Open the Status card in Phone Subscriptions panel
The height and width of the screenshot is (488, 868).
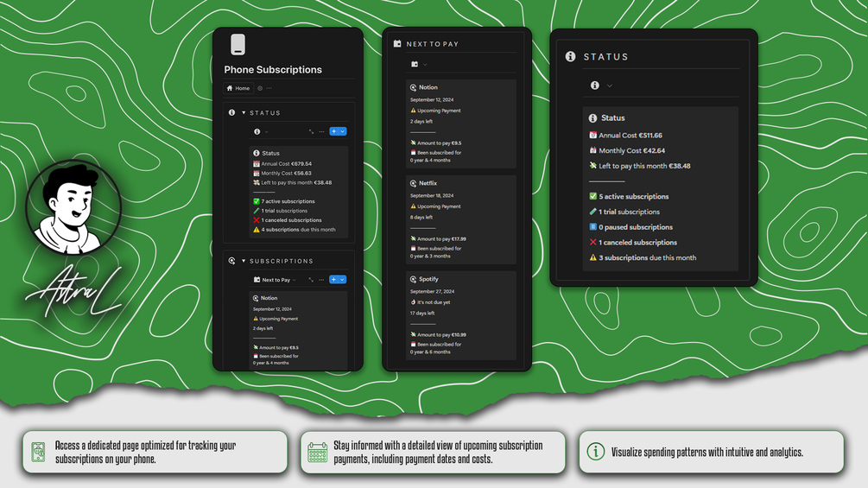[x=298, y=192]
